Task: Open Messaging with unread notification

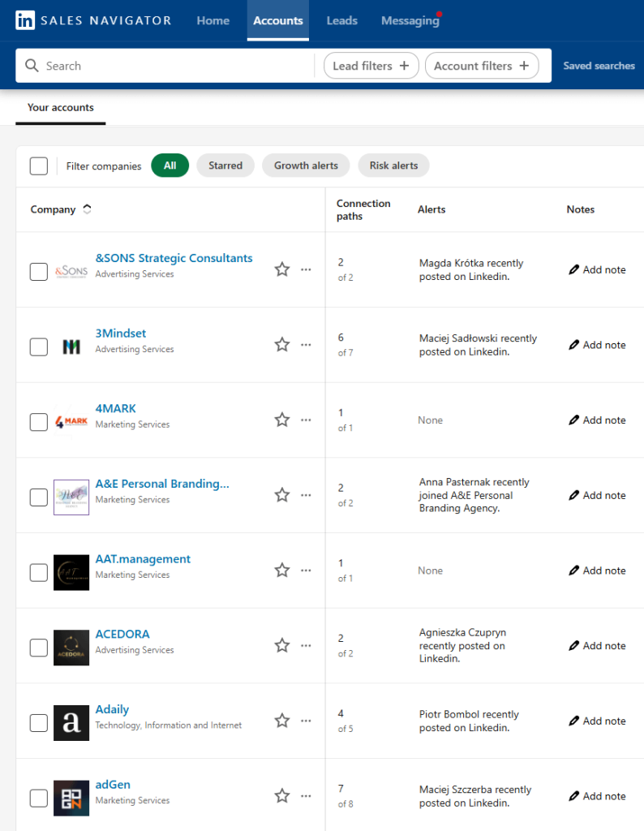Action: click(407, 21)
